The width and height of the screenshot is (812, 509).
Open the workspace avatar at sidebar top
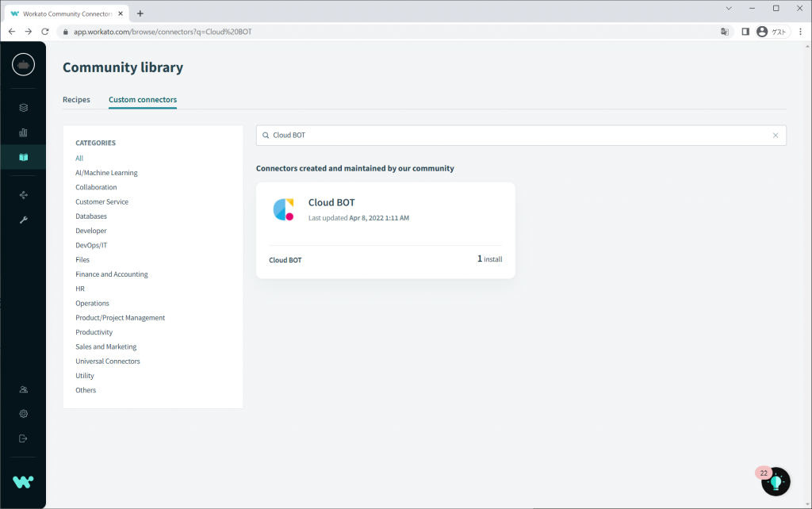click(x=23, y=65)
